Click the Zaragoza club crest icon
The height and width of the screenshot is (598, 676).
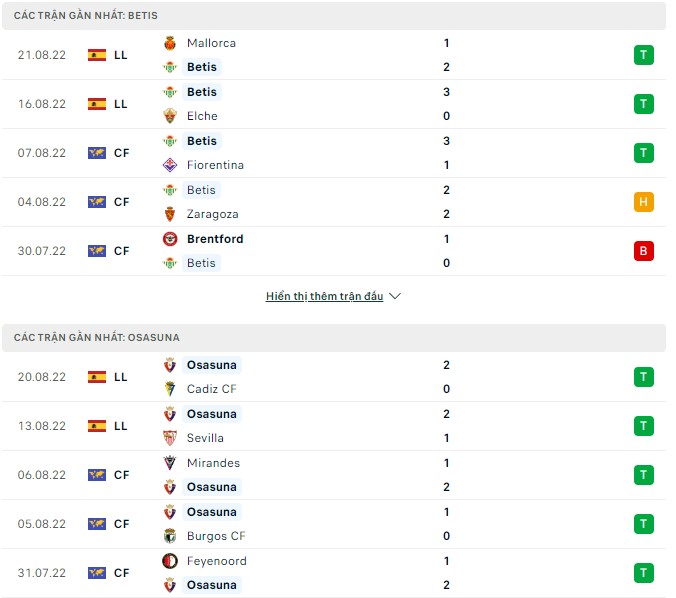coord(170,214)
